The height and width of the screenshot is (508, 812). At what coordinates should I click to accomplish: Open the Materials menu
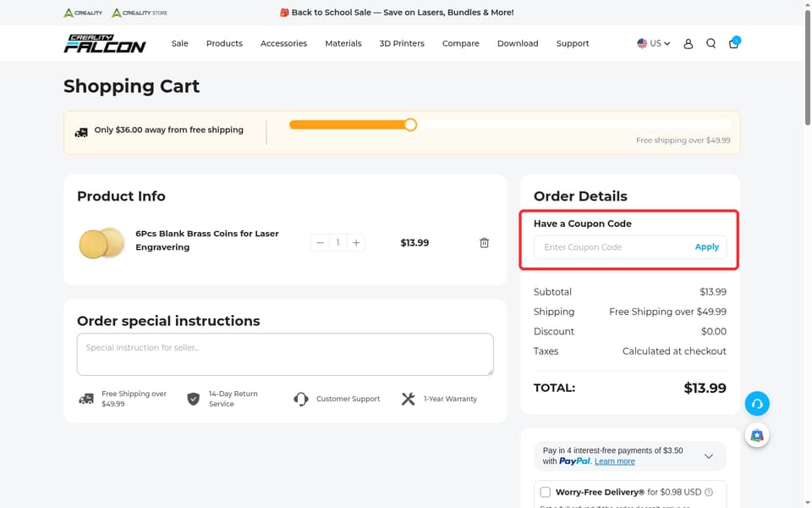[343, 43]
